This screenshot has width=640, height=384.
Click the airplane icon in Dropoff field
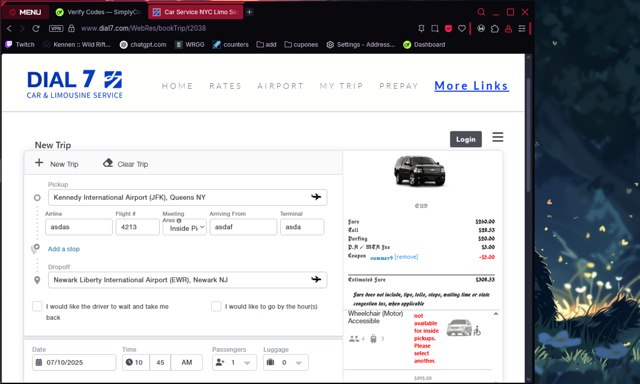click(x=316, y=279)
